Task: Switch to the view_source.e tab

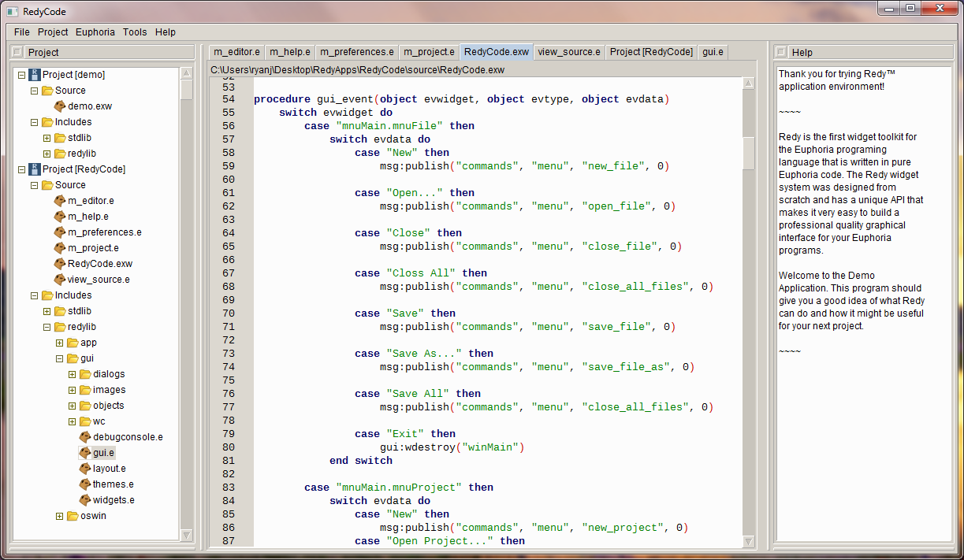Action: click(x=569, y=52)
